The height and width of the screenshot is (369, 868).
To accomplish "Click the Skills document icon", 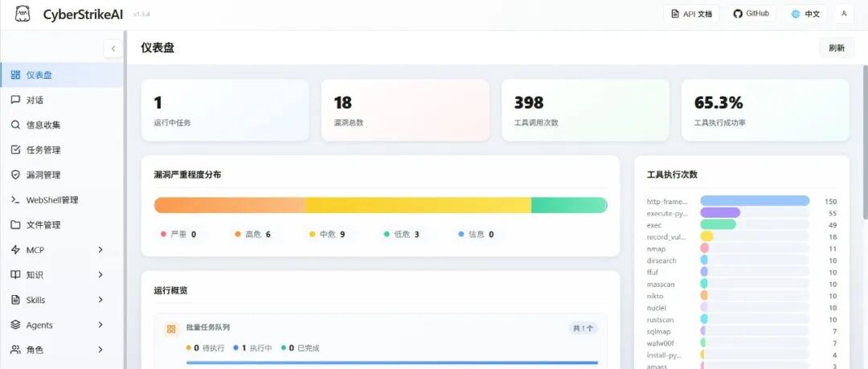I will pyautogui.click(x=15, y=300).
